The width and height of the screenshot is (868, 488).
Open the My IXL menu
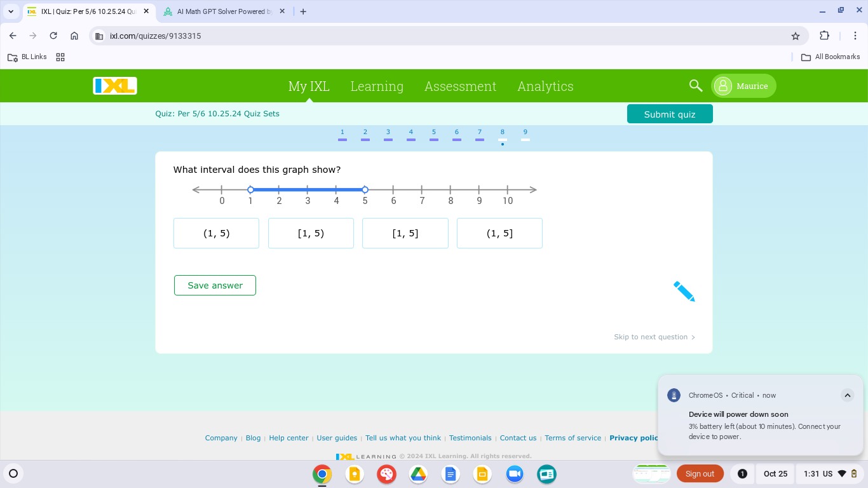coord(309,86)
